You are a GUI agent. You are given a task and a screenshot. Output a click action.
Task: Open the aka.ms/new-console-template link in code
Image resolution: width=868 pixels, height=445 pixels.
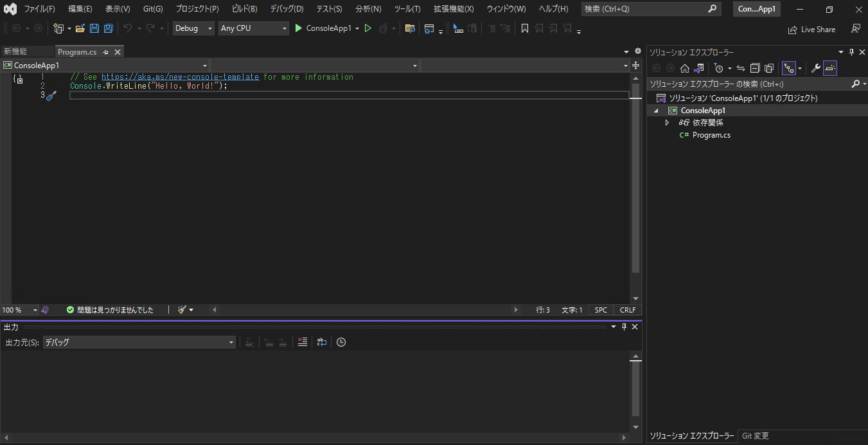point(181,77)
